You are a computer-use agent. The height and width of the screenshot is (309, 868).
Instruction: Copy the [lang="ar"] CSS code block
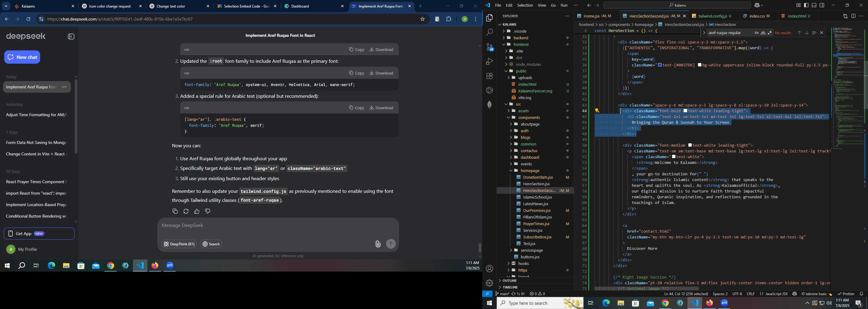pos(357,108)
